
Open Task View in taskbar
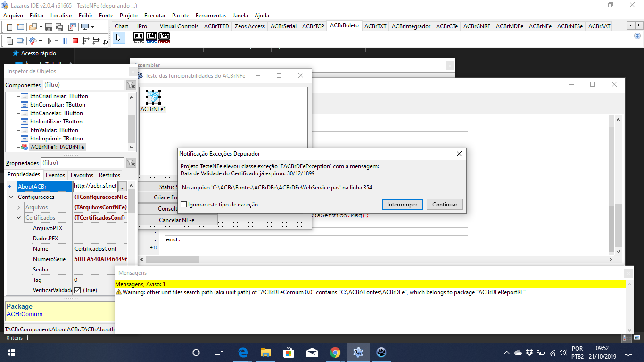[x=219, y=352]
